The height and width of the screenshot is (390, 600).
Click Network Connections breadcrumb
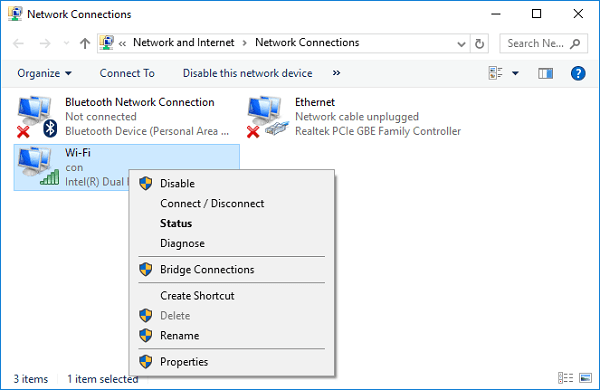click(307, 42)
